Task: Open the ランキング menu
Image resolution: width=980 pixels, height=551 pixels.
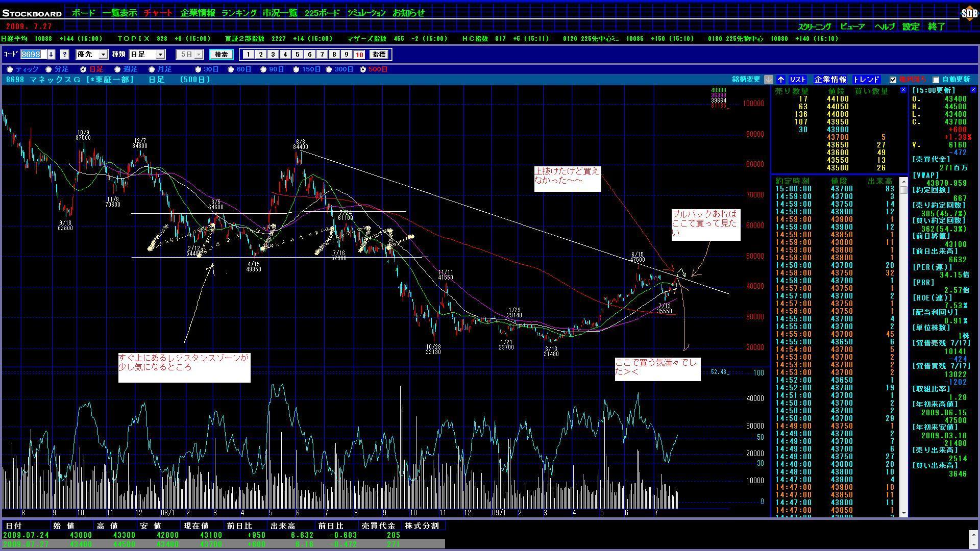Action: click(x=239, y=13)
